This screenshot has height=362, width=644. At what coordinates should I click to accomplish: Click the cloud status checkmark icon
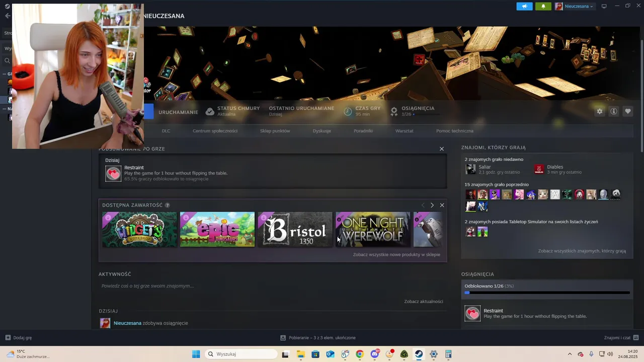tap(210, 112)
